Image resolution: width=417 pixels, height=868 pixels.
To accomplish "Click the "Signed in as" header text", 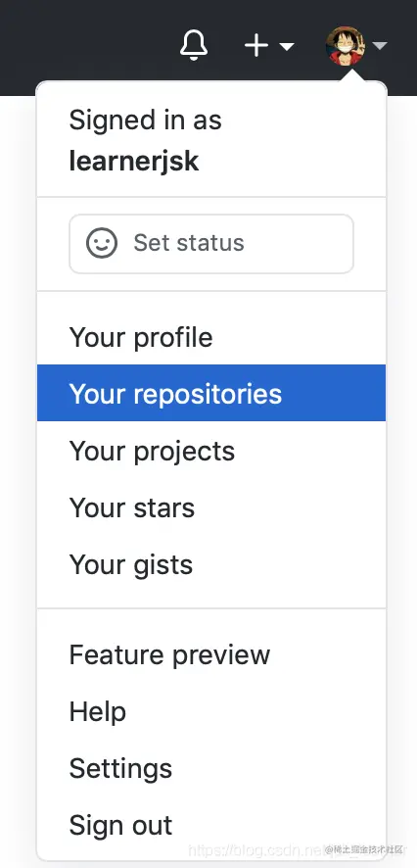I will pos(146,121).
